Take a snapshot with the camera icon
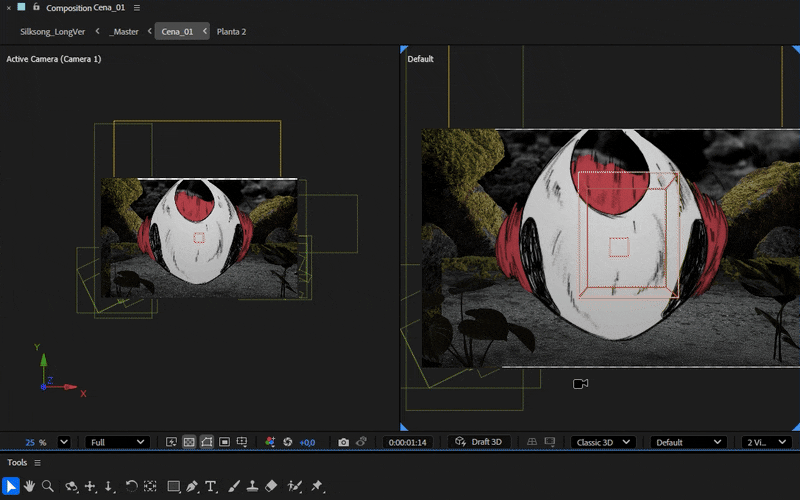This screenshot has width=800, height=500. click(x=343, y=442)
